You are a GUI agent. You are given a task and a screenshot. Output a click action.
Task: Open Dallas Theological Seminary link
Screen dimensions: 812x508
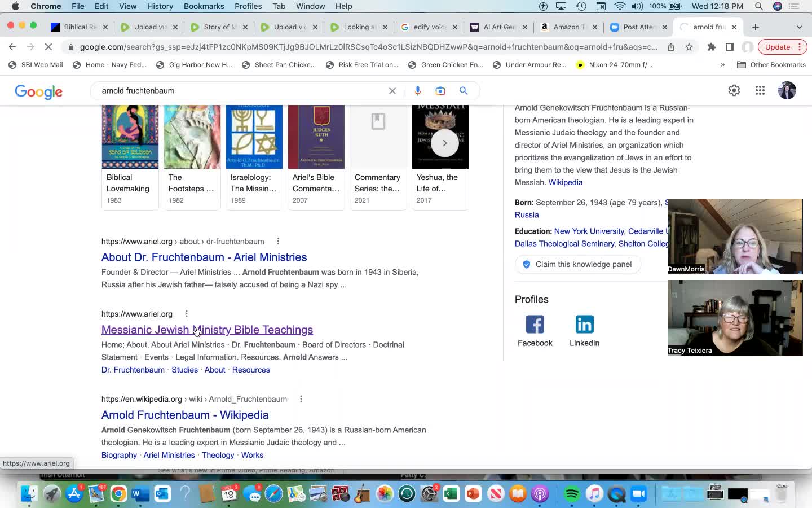click(564, 244)
